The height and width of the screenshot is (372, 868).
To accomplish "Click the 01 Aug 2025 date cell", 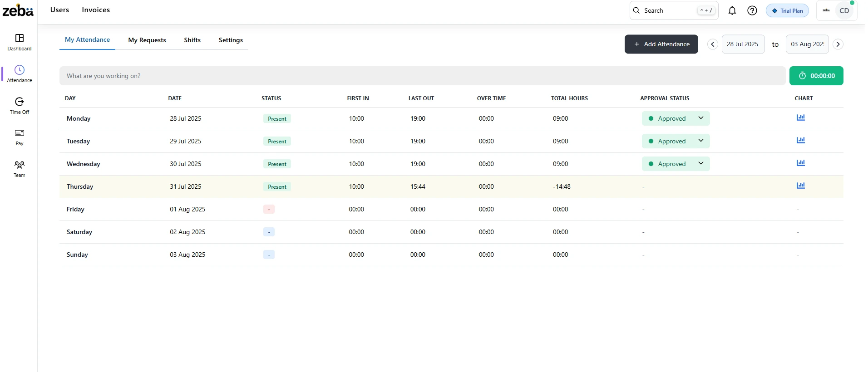I will [187, 209].
